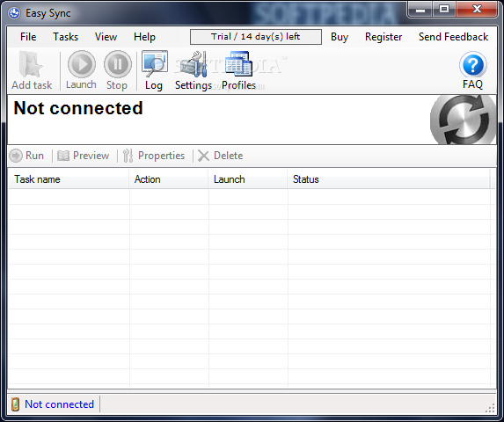Image resolution: width=504 pixels, height=422 pixels.
Task: Click Send Feedback
Action: (453, 37)
